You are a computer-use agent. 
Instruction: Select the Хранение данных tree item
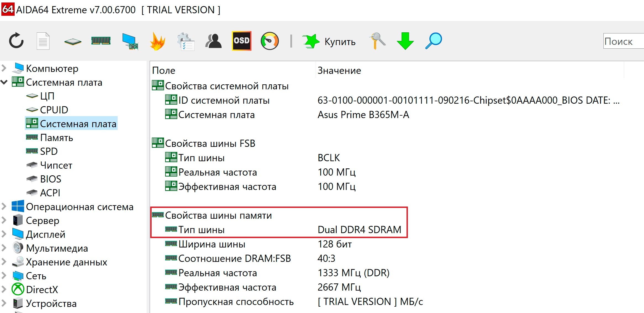pyautogui.click(x=59, y=262)
